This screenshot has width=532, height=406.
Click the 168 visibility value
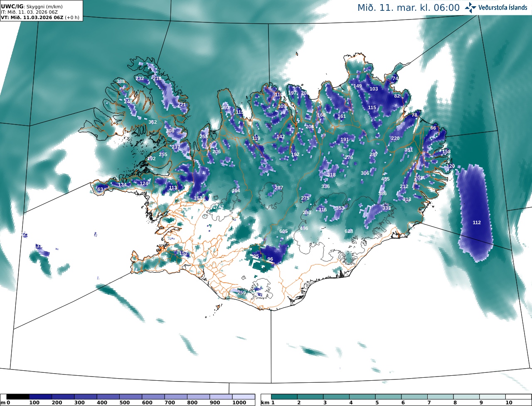[321, 115]
